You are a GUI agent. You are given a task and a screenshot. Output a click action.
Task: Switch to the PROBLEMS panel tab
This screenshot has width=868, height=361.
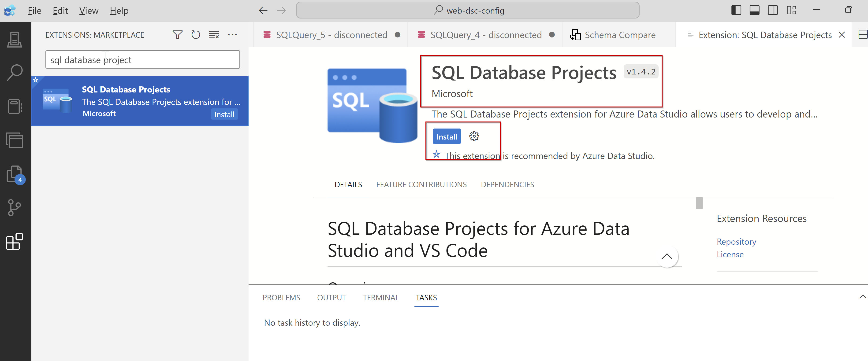pos(281,298)
